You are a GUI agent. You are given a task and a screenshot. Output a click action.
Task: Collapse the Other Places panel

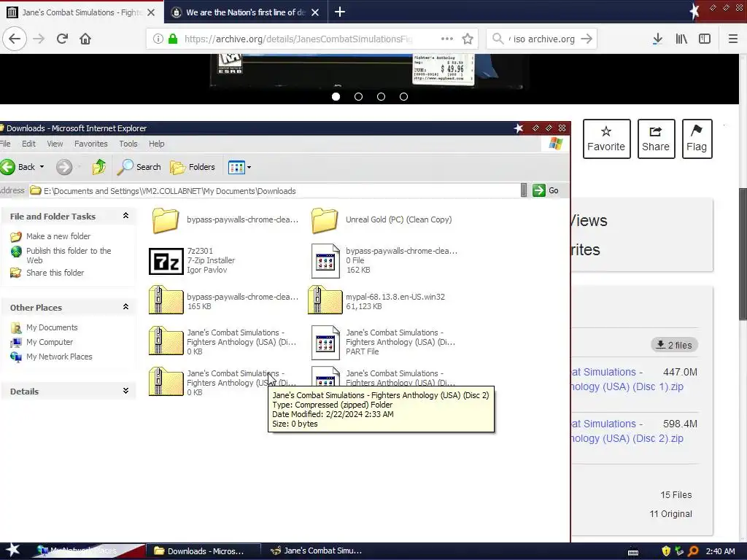point(125,307)
